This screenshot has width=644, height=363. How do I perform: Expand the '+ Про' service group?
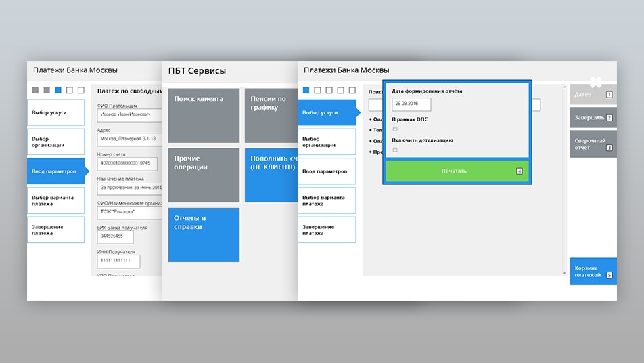click(375, 152)
